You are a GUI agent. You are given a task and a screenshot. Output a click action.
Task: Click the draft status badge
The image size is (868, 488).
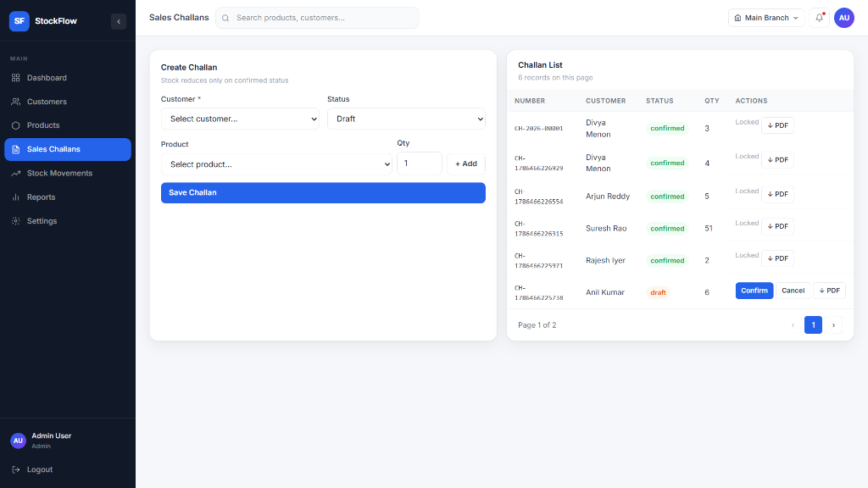click(x=658, y=292)
